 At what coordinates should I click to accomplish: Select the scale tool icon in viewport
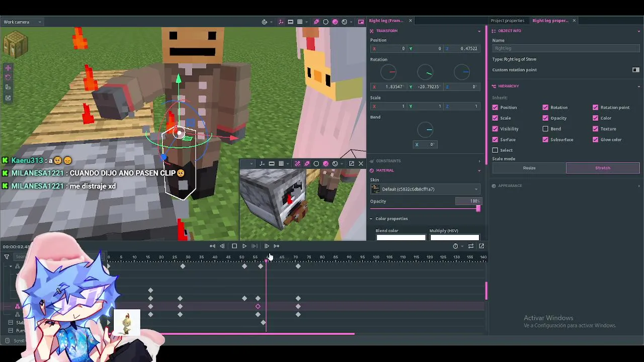pos(8,98)
